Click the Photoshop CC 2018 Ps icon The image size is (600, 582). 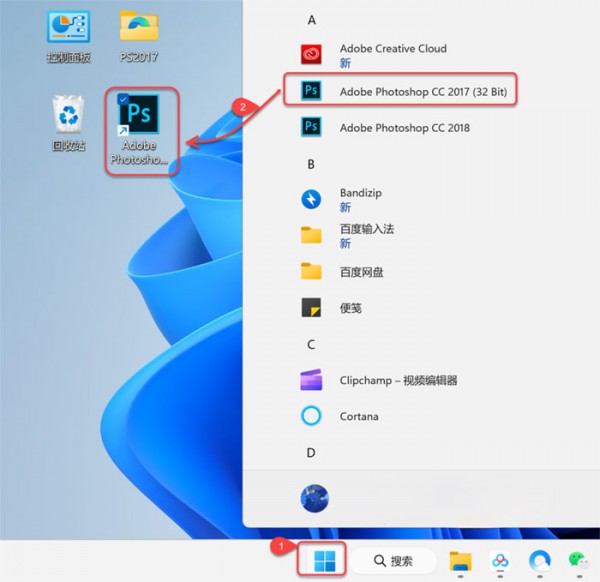311,127
